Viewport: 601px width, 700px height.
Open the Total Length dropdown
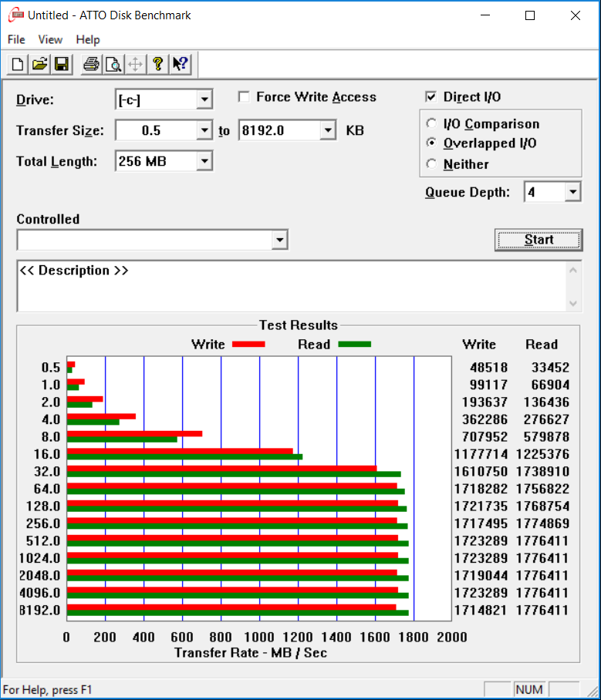pos(204,161)
